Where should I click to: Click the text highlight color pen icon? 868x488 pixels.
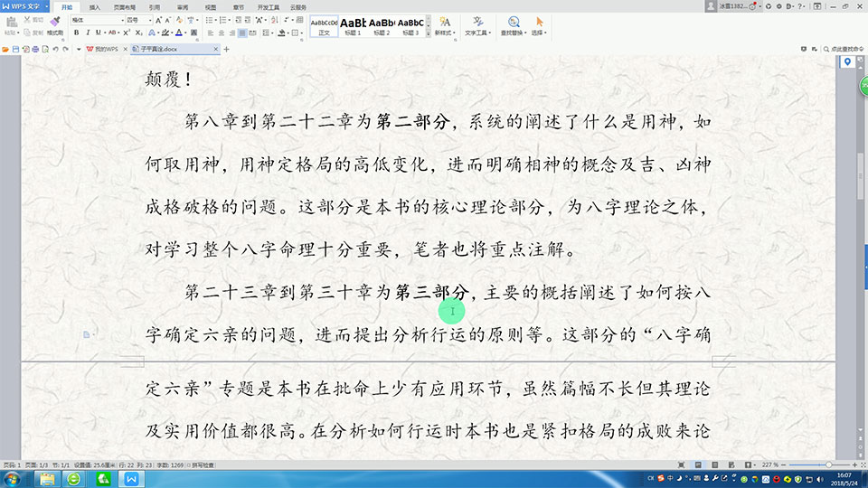(165, 33)
